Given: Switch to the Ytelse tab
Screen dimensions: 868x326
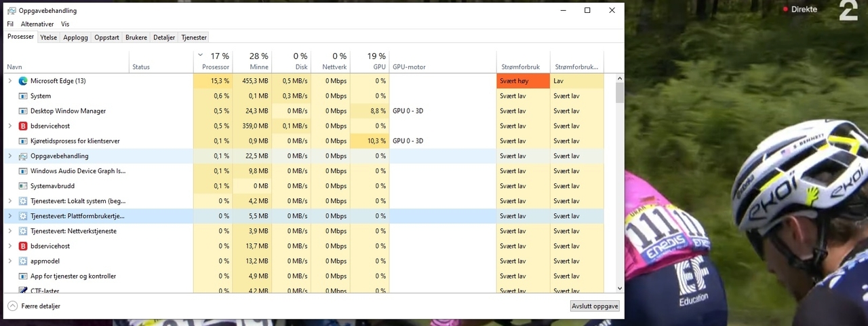Looking at the screenshot, I should click(x=48, y=37).
